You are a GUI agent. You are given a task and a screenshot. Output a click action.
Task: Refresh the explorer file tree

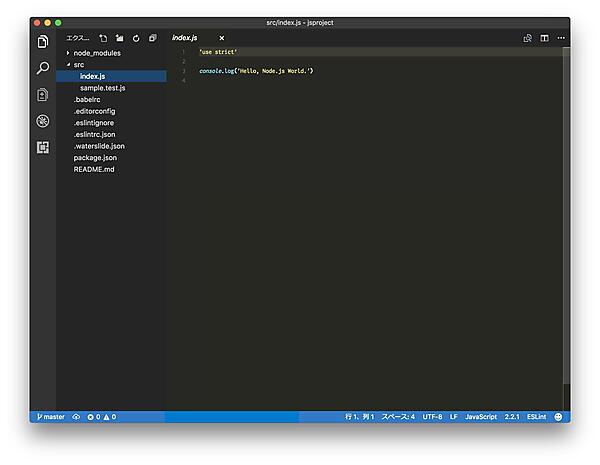point(136,38)
